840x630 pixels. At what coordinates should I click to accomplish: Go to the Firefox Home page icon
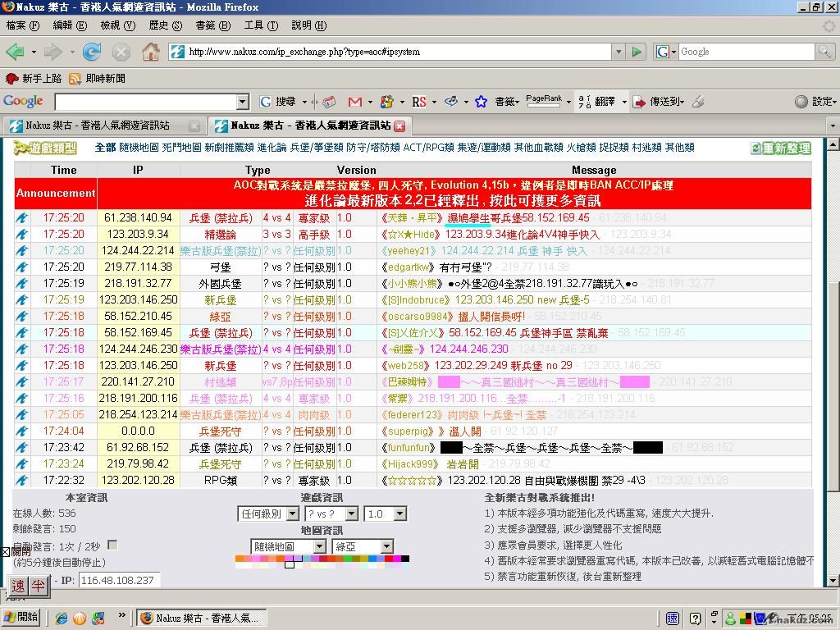tap(150, 52)
